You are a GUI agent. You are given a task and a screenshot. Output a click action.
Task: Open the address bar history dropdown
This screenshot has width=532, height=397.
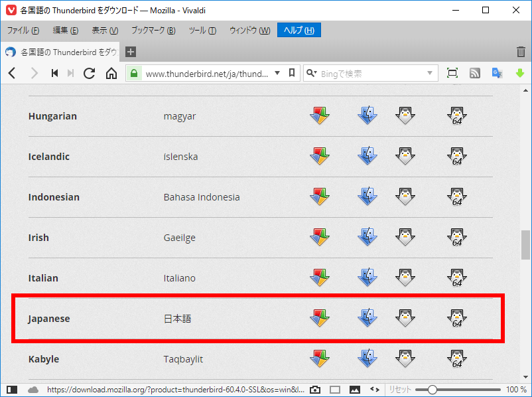click(x=277, y=73)
